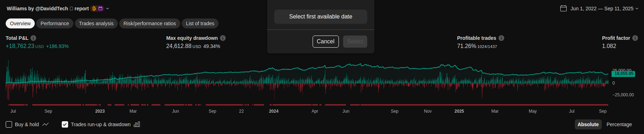
Task: Click info icon next to Profitable trades
Action: (501, 38)
